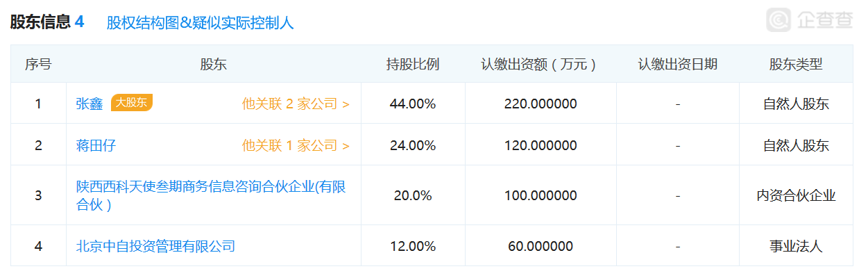Click the 股东类型 column header
This screenshot has width=868, height=278.
click(796, 65)
